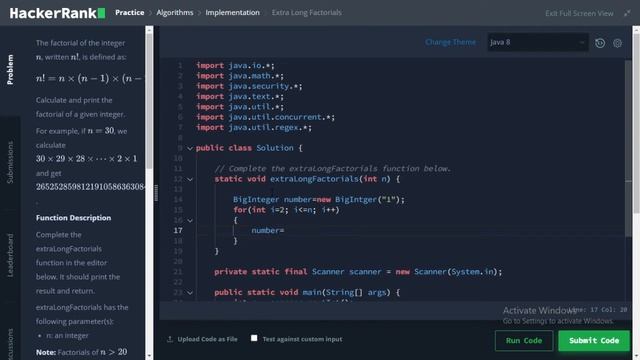Viewport: 640px width, 360px height.
Task: Click the 'import java.util.regex.*;' line
Action: coord(253,127)
